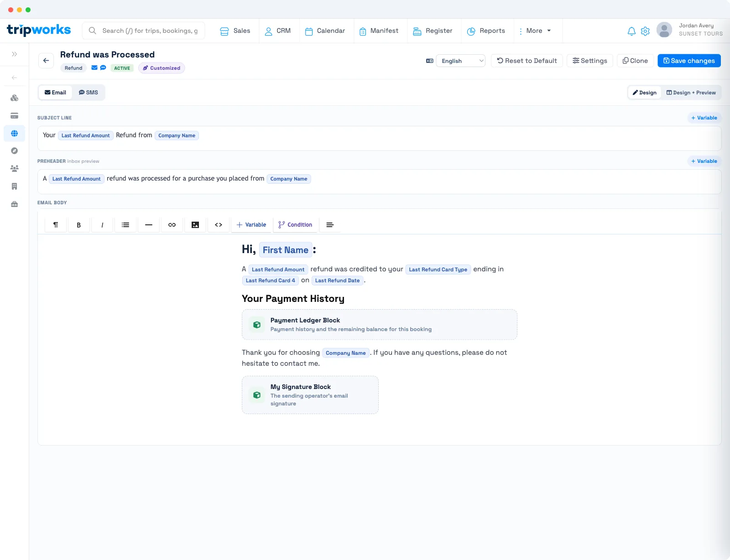Click the Refund category tag

click(73, 68)
